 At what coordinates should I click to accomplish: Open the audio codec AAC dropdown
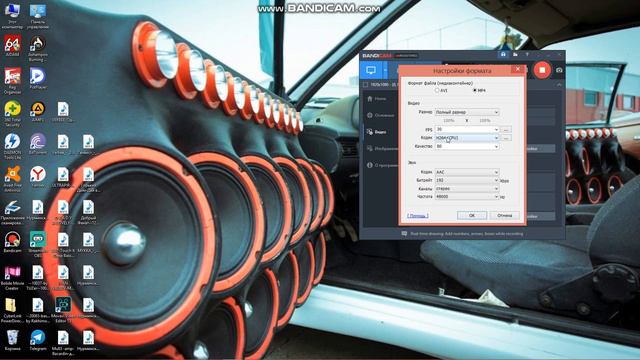pyautogui.click(x=467, y=172)
